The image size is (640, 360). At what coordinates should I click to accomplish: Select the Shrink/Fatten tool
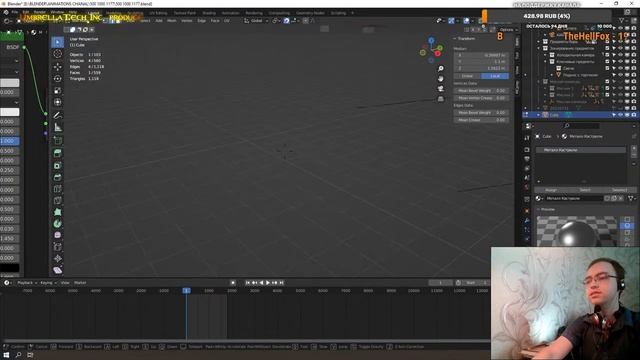pyautogui.click(x=58, y=258)
